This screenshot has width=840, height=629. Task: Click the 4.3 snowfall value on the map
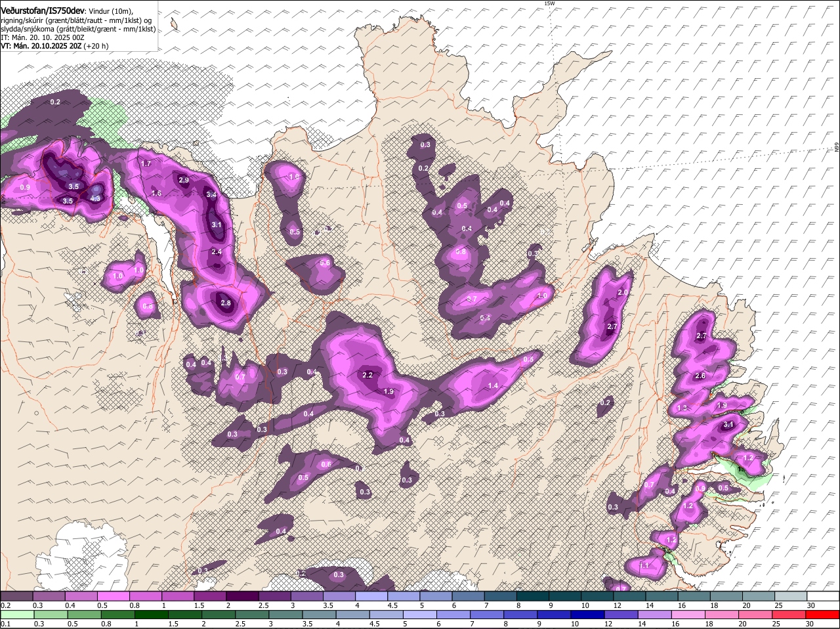pyautogui.click(x=95, y=198)
